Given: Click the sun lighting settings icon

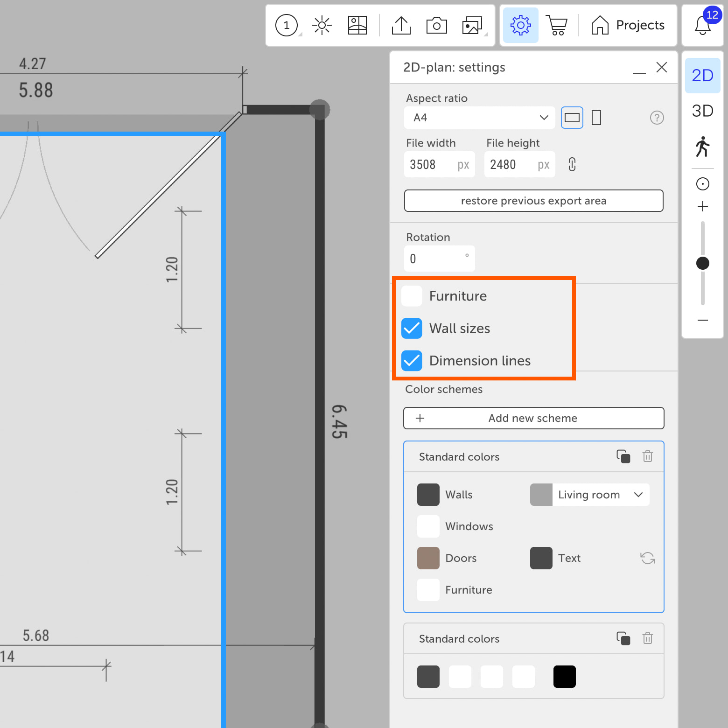Looking at the screenshot, I should coord(322,25).
